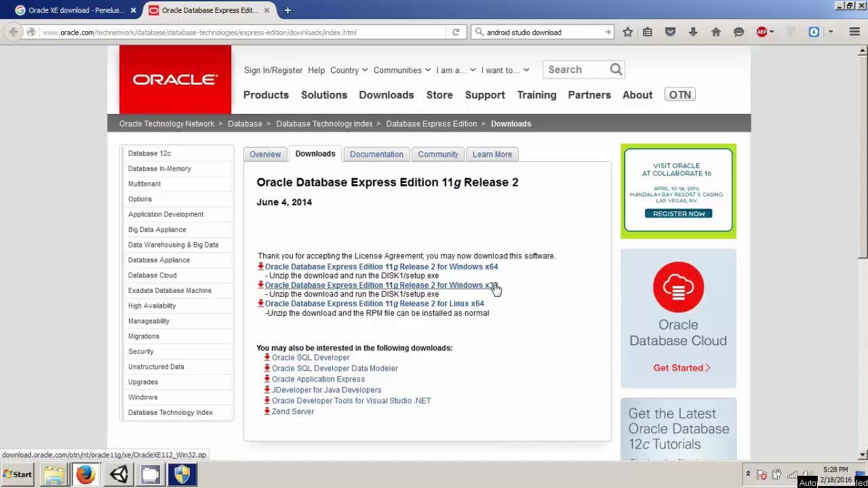Open Database 12c in sidebar
868x488 pixels.
click(149, 153)
